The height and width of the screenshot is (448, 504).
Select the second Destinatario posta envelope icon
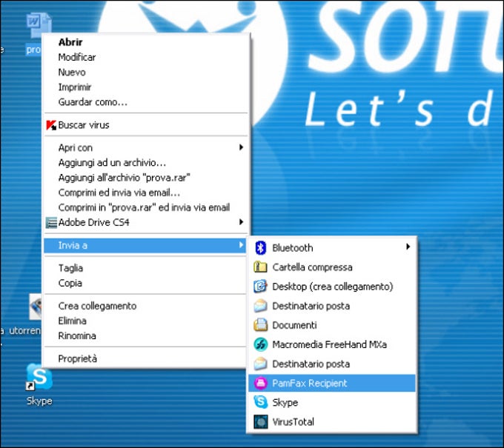coord(260,364)
